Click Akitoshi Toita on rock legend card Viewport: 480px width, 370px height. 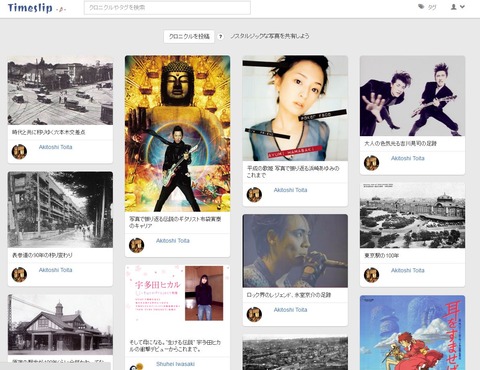[290, 310]
